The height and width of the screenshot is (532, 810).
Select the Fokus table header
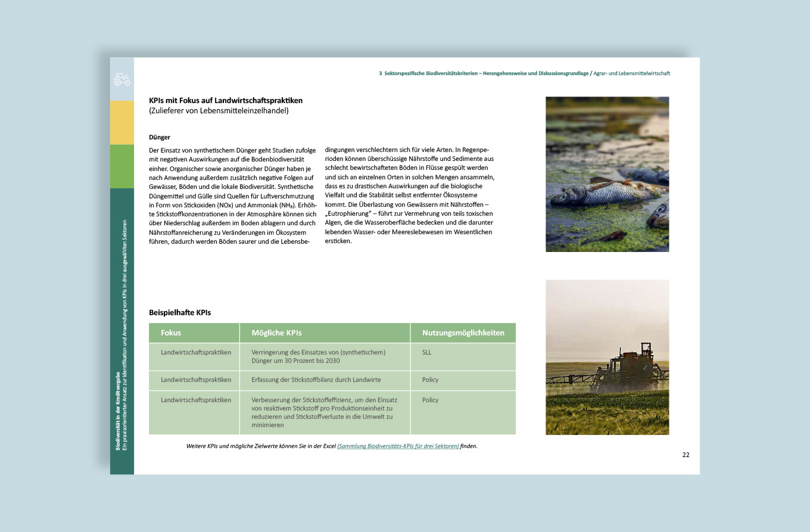[x=171, y=332]
